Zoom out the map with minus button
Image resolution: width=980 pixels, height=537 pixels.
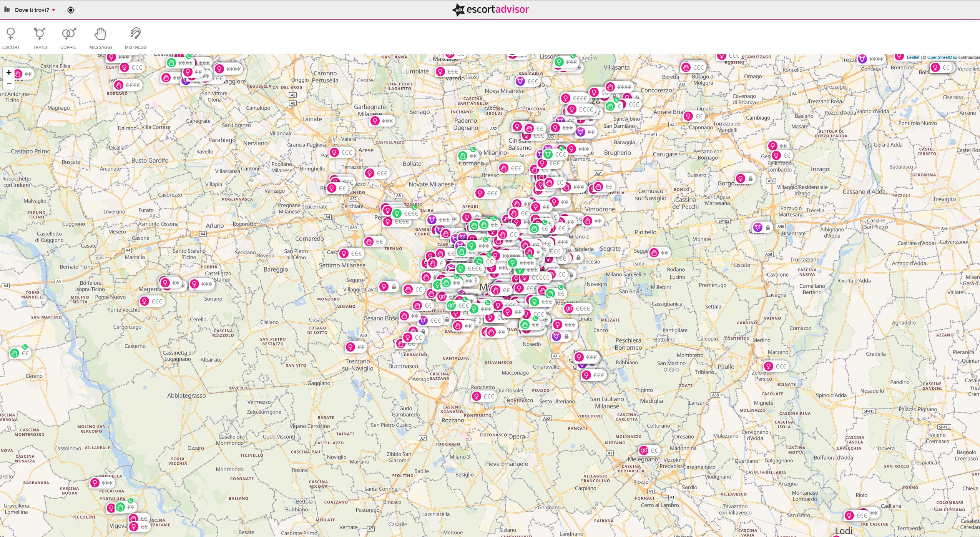point(9,83)
